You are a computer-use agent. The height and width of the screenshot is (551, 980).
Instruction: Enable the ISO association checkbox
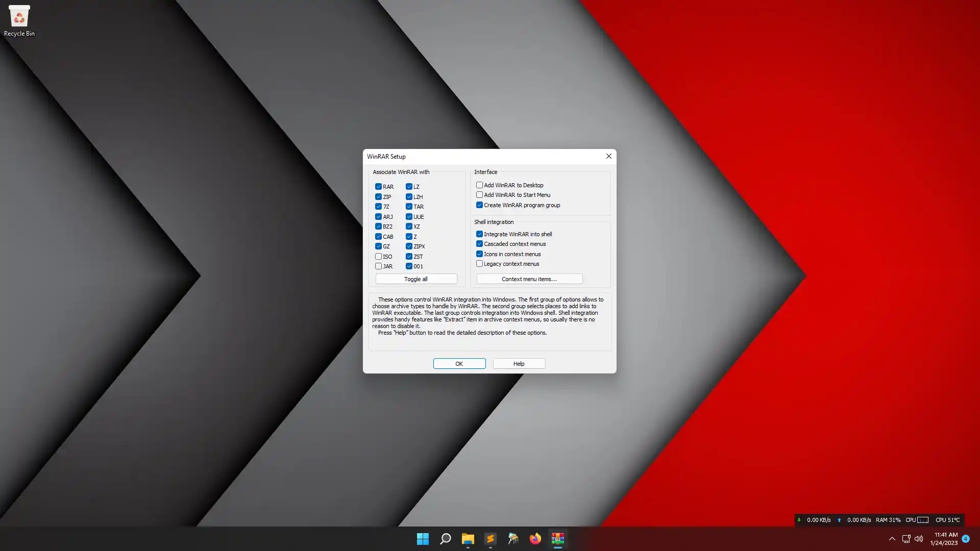click(378, 256)
